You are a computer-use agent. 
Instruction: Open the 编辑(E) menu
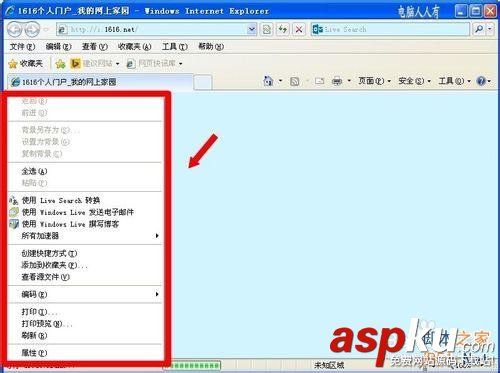point(58,47)
